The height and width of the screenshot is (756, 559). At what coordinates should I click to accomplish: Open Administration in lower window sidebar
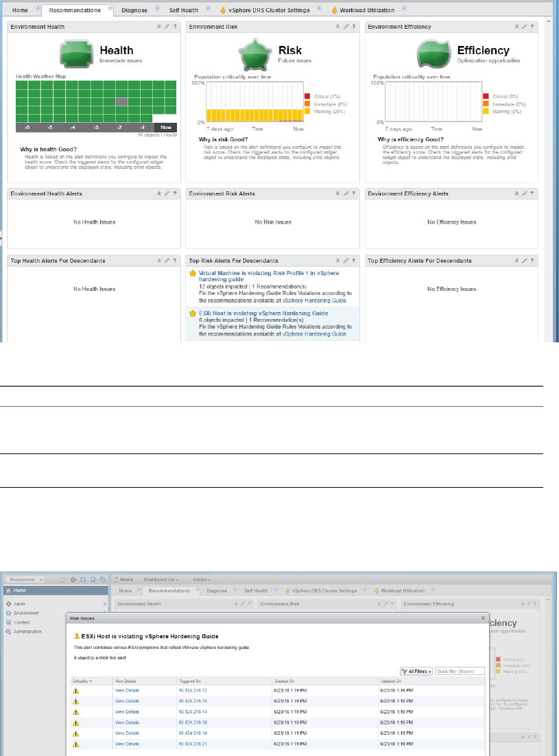(27, 632)
